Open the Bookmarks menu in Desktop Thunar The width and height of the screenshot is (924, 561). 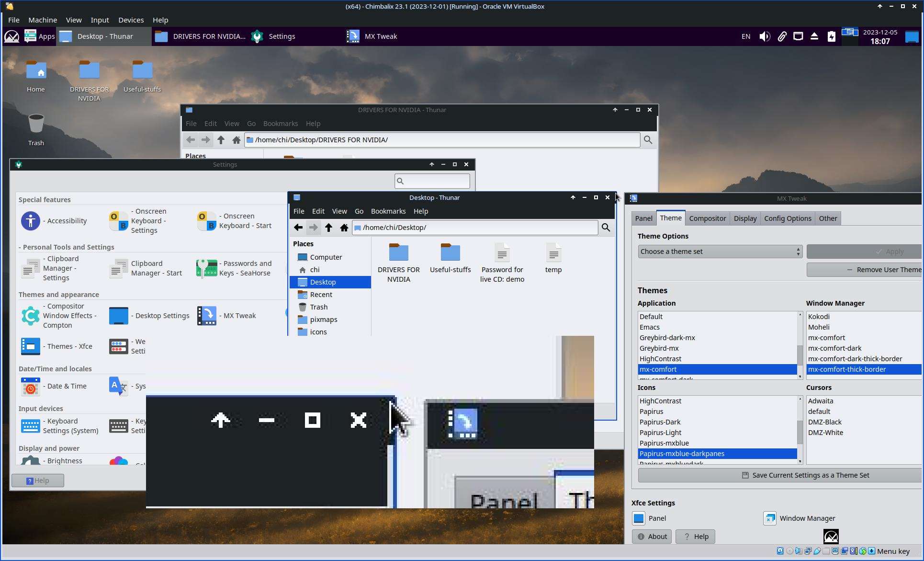coord(388,211)
